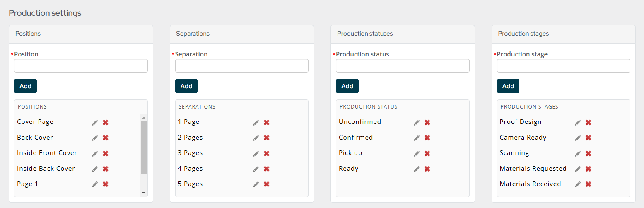Edit the Unconfirmed production status
The height and width of the screenshot is (208, 644).
click(x=417, y=122)
